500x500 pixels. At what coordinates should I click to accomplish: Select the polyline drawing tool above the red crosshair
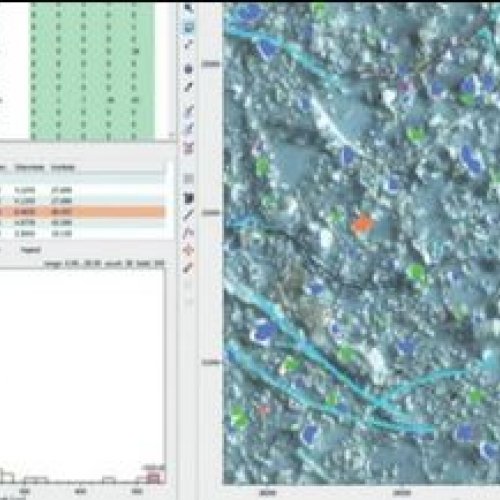189,233
